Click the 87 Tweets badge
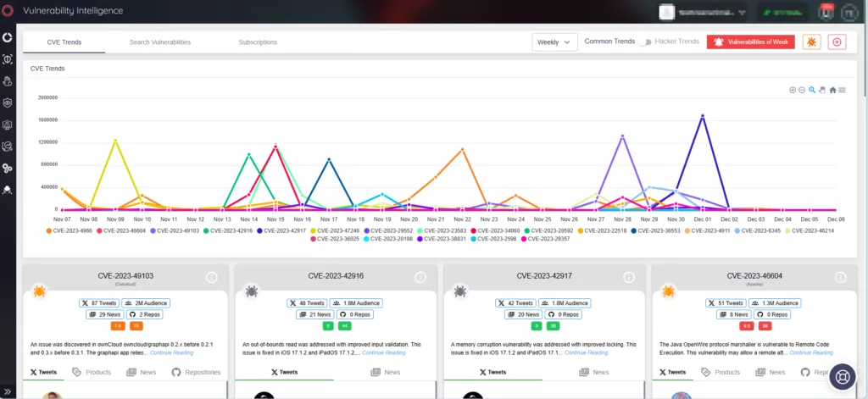868x399 pixels. (x=98, y=303)
